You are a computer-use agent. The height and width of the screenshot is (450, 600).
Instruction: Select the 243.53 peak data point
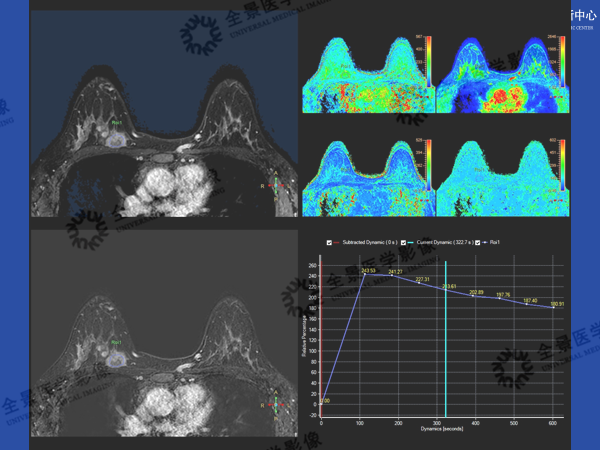click(x=364, y=274)
